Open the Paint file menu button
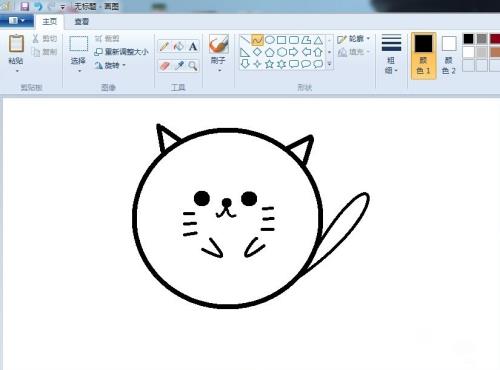 coord(16,21)
